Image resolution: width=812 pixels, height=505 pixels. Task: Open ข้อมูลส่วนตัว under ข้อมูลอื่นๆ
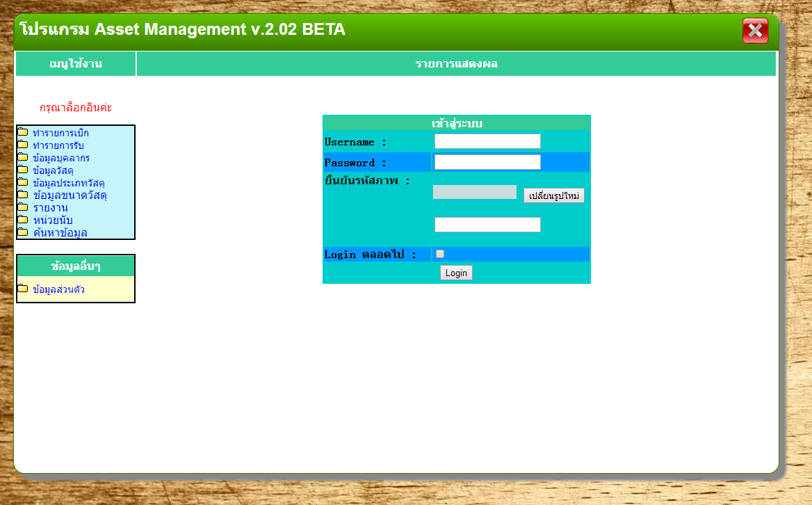tap(58, 289)
